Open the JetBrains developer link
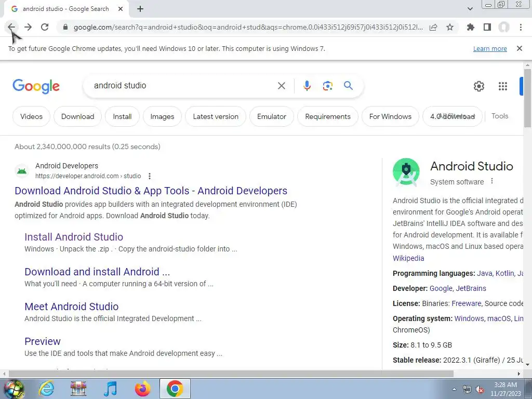 point(471,288)
